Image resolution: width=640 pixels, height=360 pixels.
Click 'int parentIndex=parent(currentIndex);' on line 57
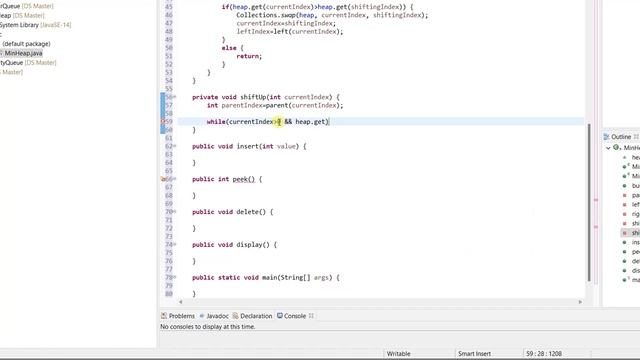[x=275, y=105]
